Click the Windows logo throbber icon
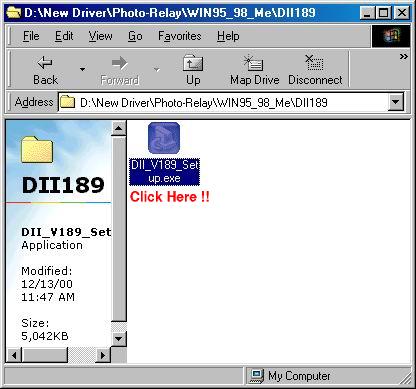This screenshot has width=416, height=389. [x=391, y=36]
